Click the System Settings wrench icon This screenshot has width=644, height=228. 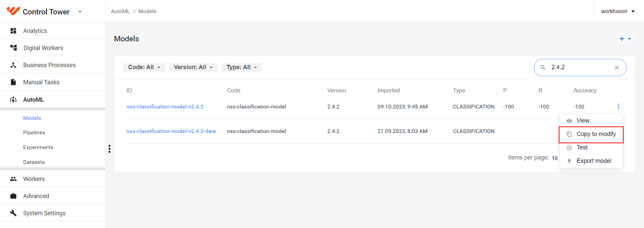pos(13,213)
